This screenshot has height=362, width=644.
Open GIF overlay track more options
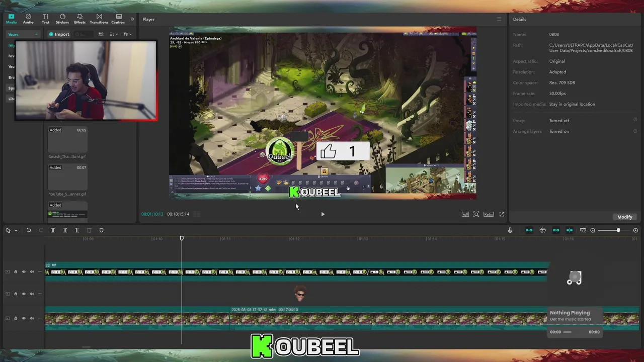(x=40, y=272)
